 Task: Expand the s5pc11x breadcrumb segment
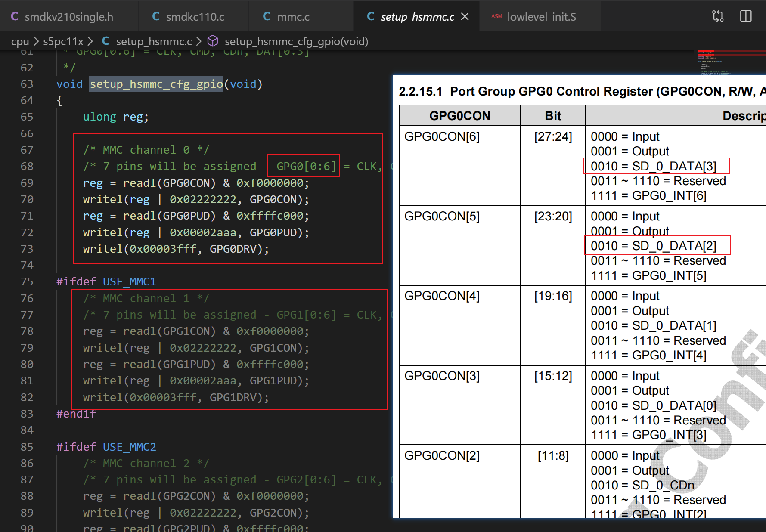click(x=63, y=41)
